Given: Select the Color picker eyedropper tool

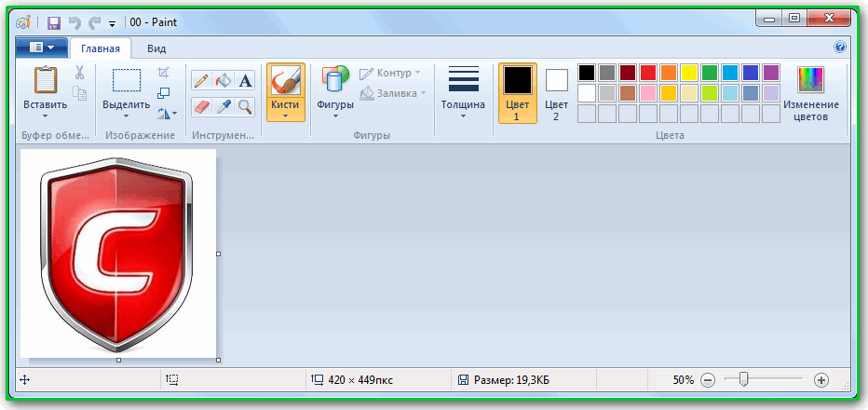Looking at the screenshot, I should [x=224, y=106].
